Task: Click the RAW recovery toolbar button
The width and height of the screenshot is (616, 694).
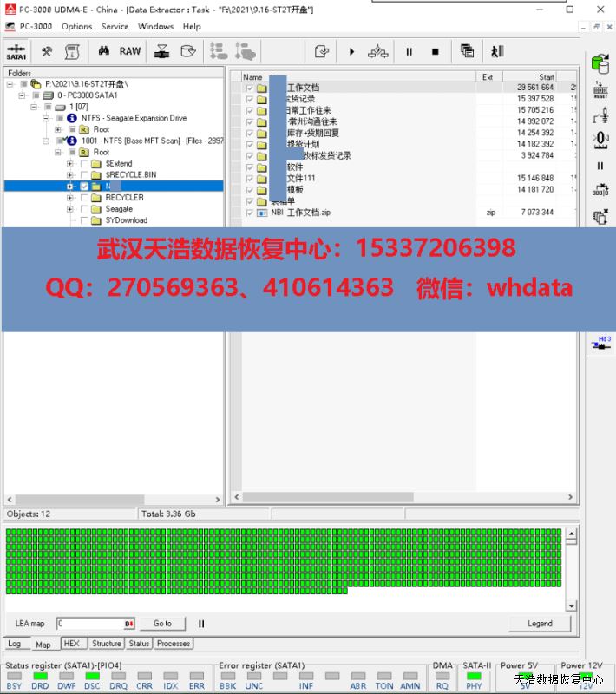Action: pos(130,51)
